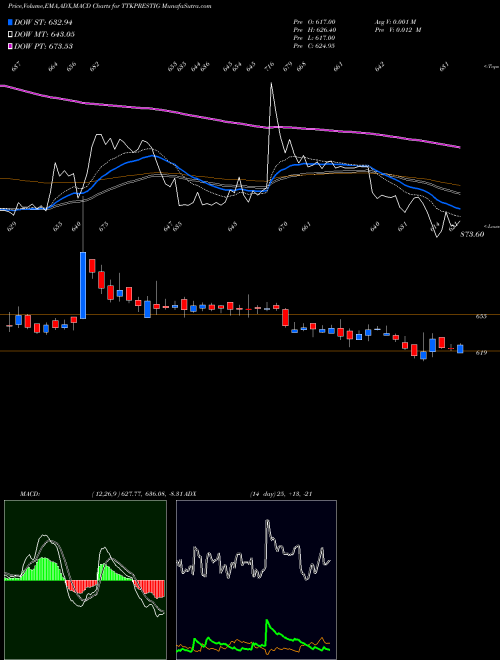Click the white DOW MT legend swatch
The image size is (500, 660).
coord(10,34)
